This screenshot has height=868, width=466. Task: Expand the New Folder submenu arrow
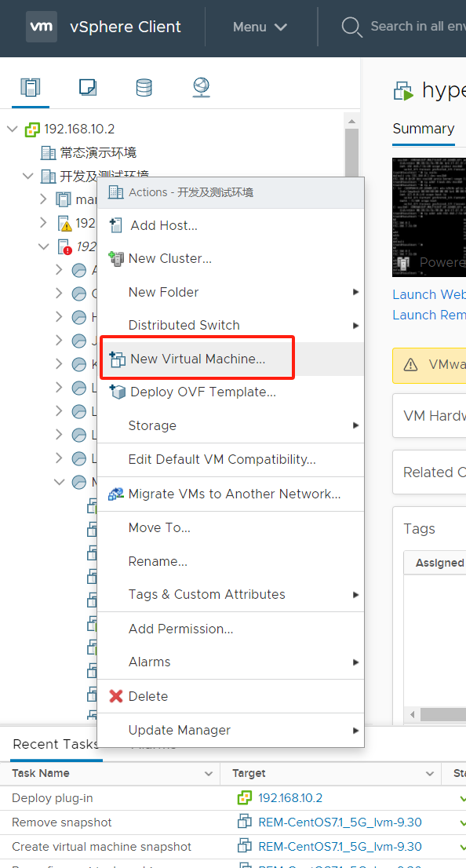pos(356,292)
